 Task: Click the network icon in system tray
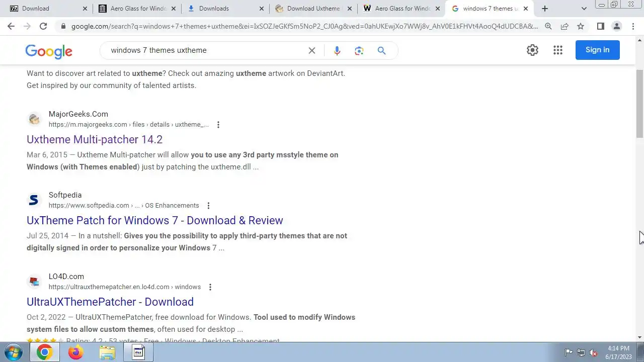tap(581, 352)
